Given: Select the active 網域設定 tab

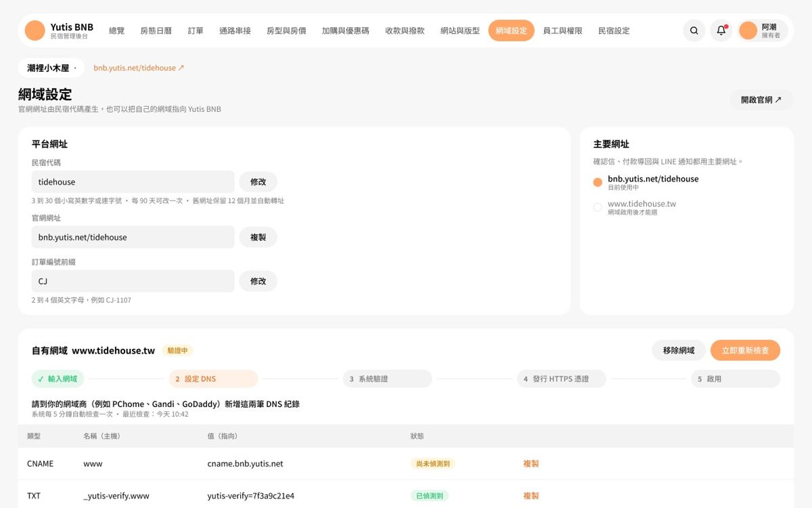Looking at the screenshot, I should point(511,30).
